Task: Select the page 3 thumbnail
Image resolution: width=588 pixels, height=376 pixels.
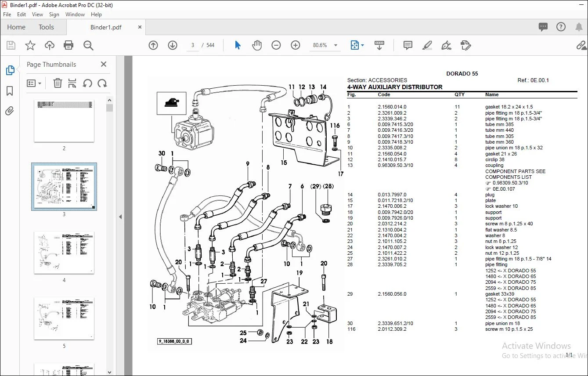Action: tap(64, 187)
